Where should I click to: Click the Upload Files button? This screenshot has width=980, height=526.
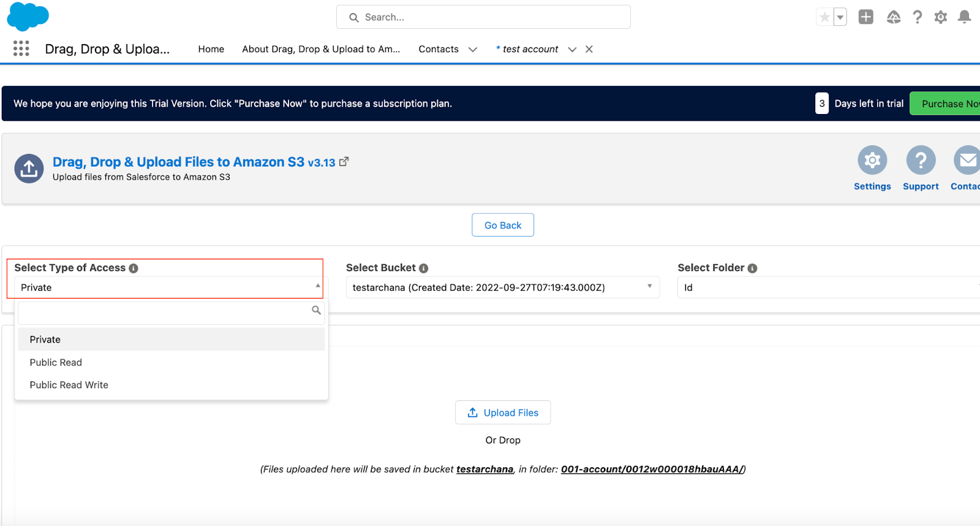click(x=503, y=413)
